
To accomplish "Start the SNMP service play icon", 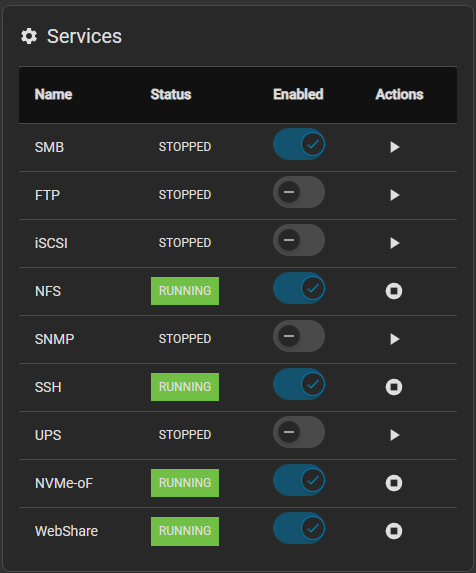I will [394, 339].
